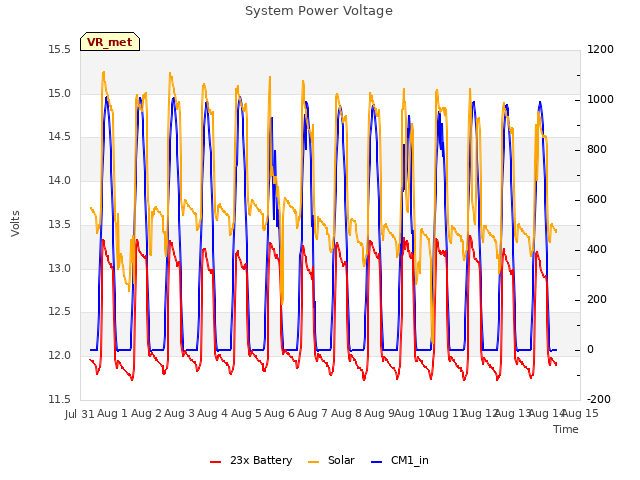Click the Jul 31 date tick label
The height and width of the screenshot is (480, 640).
[80, 414]
